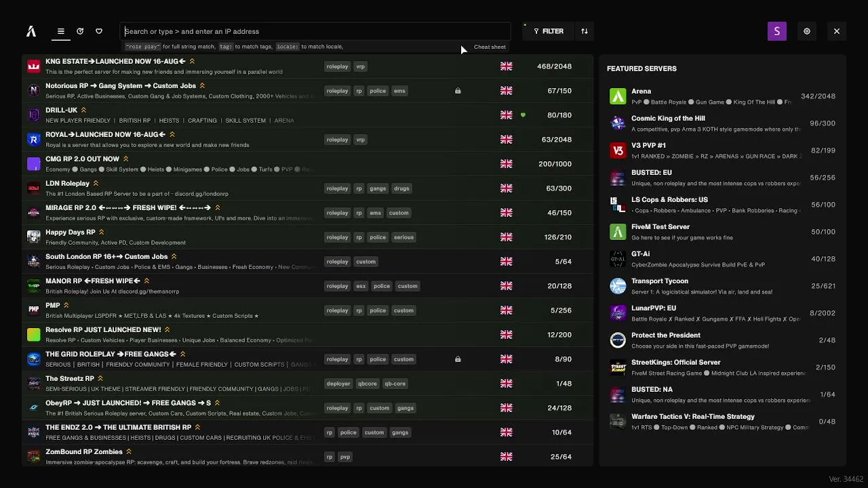Open featured LS Cops & Robbers: US
The image size is (868, 488).
point(722,205)
